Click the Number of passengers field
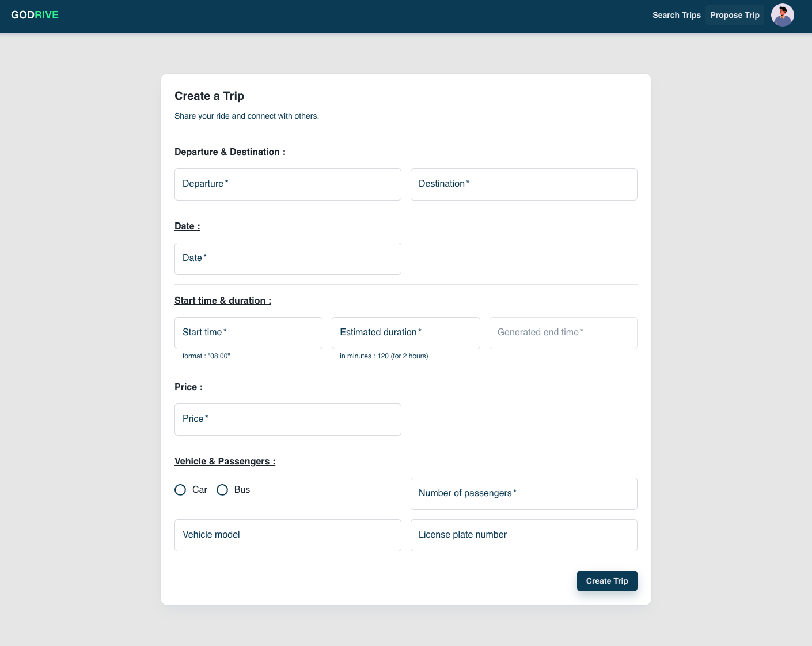Screen dimensions: 812x646 point(523,494)
